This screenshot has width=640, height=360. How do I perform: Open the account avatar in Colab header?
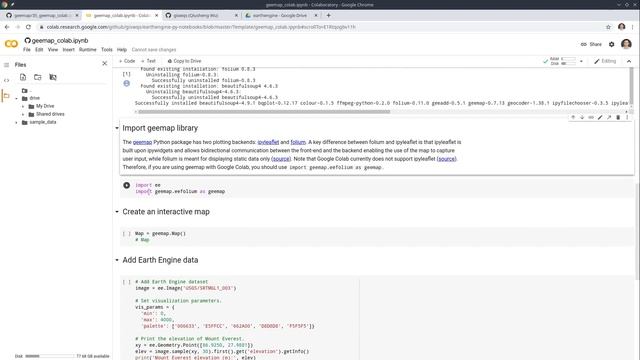(x=626, y=44)
